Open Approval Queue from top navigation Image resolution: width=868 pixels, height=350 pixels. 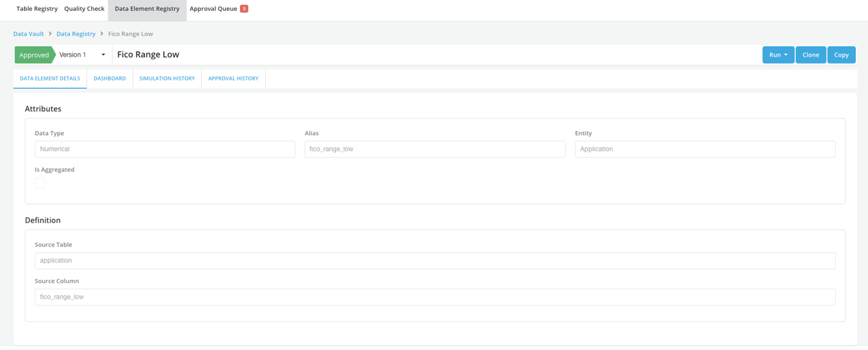[x=213, y=9]
